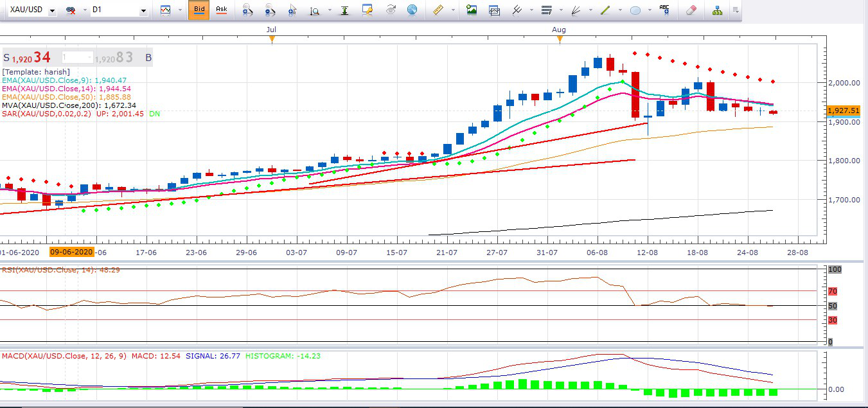Click the RSI 70 level label
Screen dimensions: 868x408
tap(833, 292)
